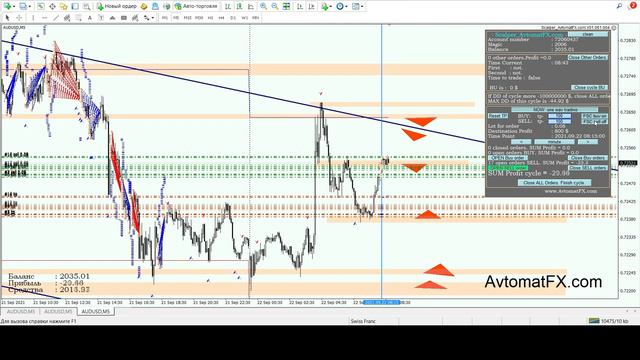Open the Profiles toolbar icon
Viewport: 640px width, 360px height.
(x=23, y=6)
